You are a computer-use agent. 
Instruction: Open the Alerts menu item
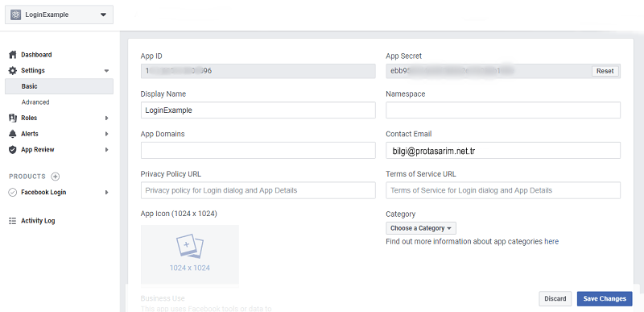click(30, 134)
